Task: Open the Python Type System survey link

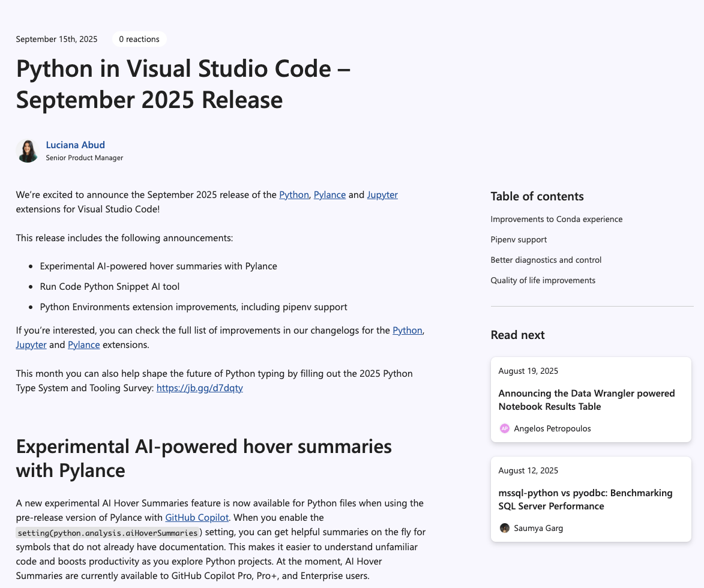Action: point(200,388)
